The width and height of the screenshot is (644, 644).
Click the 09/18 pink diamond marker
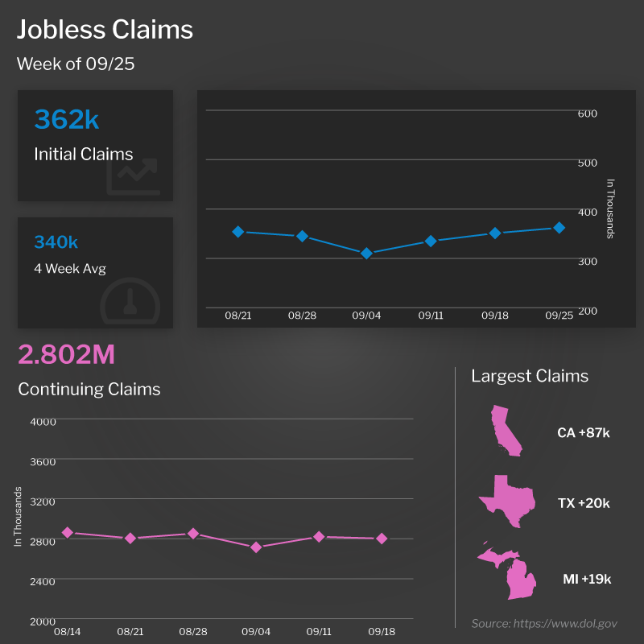pos(382,539)
